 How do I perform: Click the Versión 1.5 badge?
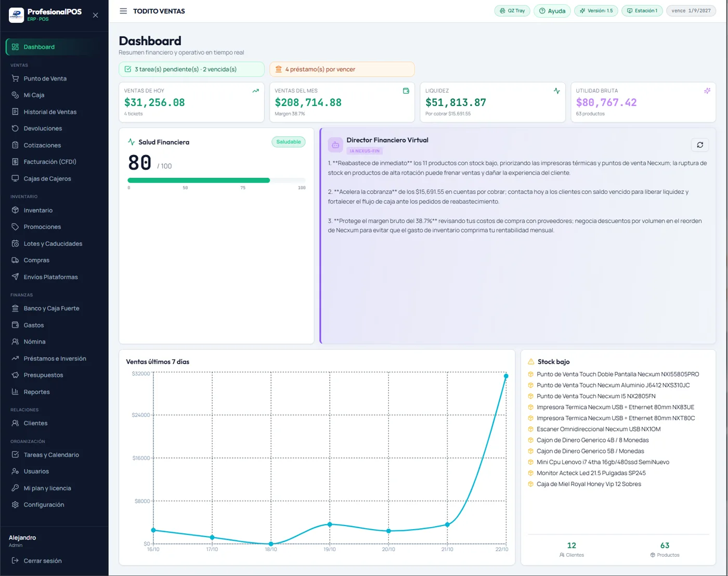(x=596, y=11)
